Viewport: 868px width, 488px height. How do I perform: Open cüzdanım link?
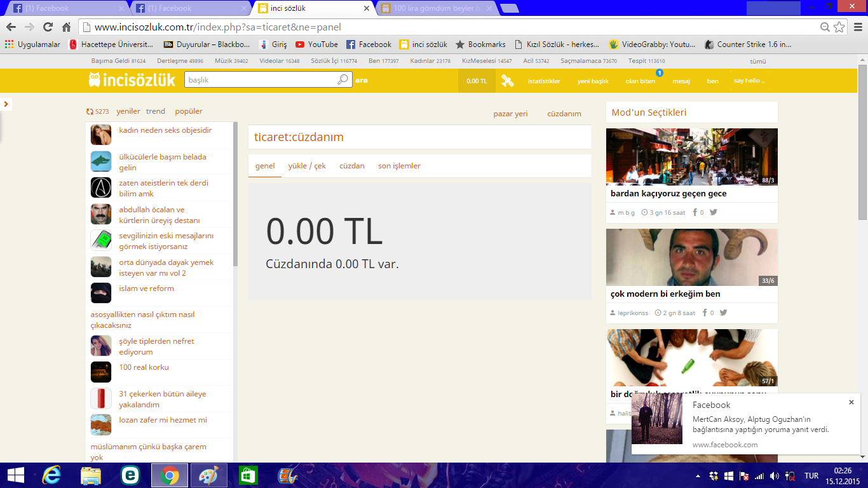[564, 114]
